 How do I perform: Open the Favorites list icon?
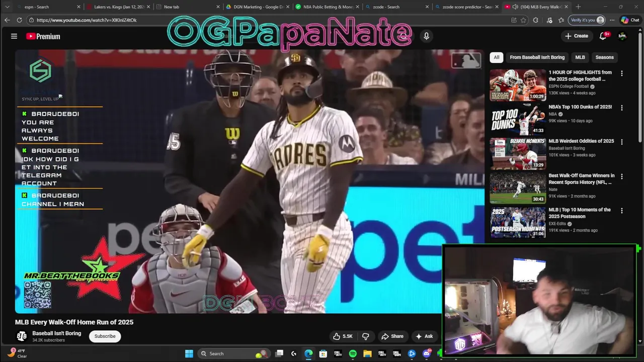pos(561,20)
